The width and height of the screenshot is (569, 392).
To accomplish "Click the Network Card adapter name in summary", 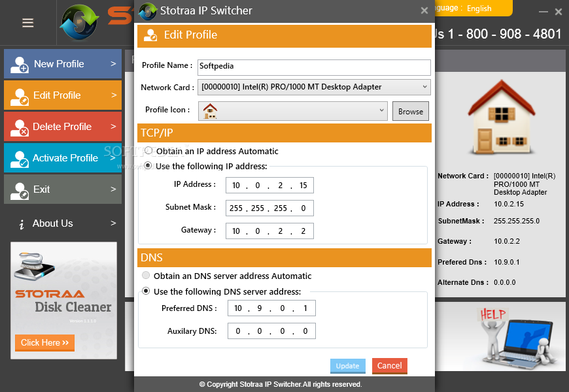I will coord(525,184).
